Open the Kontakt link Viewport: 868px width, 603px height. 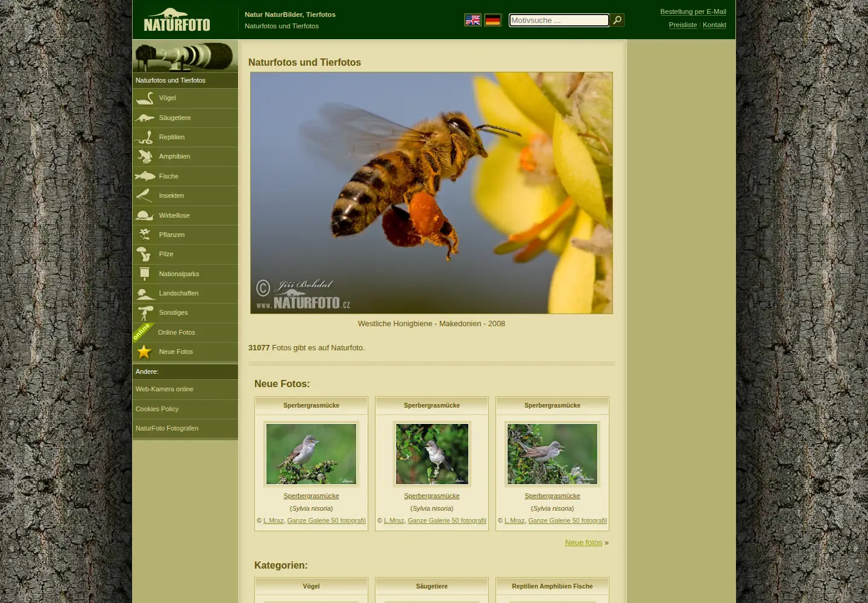coord(714,25)
